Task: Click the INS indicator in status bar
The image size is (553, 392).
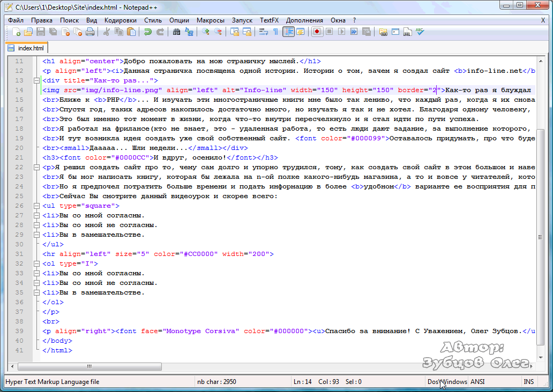Action: 528,382
